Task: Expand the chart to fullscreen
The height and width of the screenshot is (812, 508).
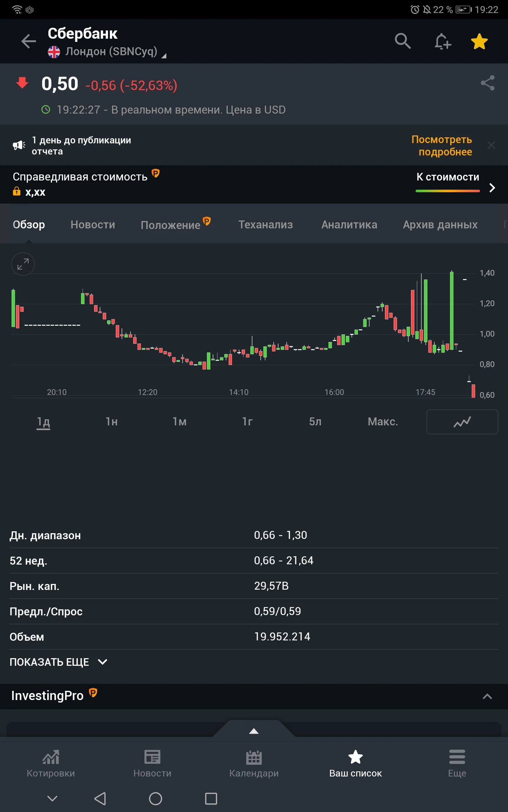Action: coord(23,264)
